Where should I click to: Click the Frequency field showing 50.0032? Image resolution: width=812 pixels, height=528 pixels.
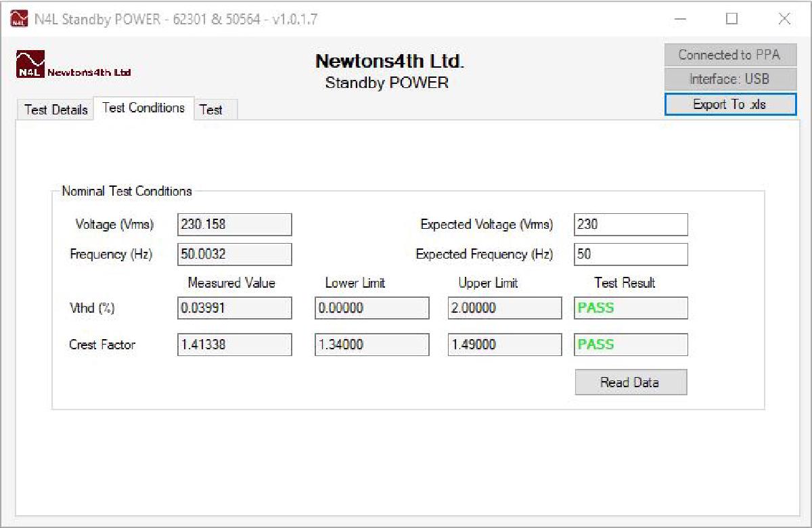pyautogui.click(x=233, y=254)
